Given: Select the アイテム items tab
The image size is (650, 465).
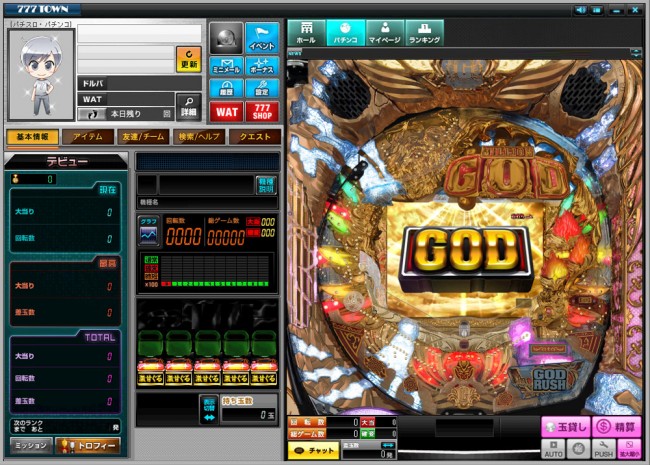Looking at the screenshot, I should (x=87, y=137).
